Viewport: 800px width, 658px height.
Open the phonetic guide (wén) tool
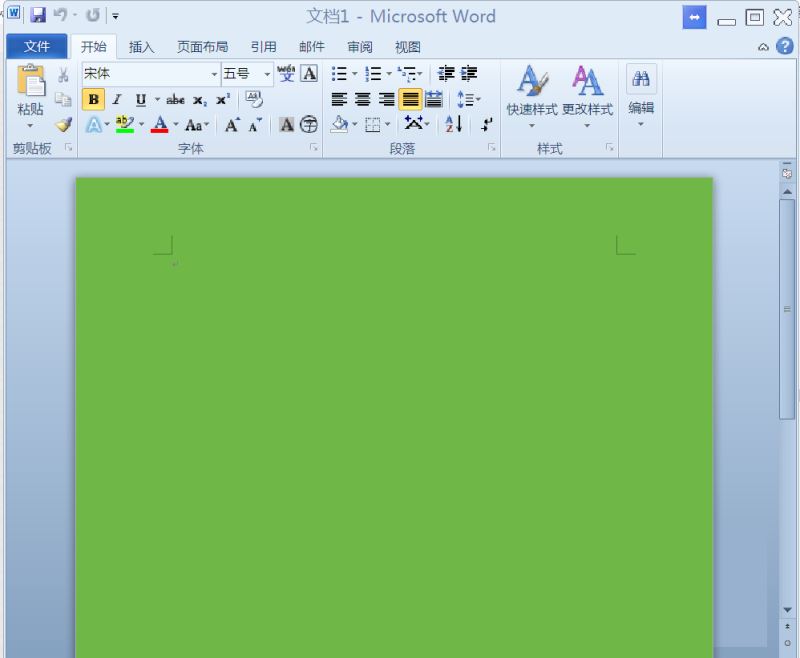point(286,73)
